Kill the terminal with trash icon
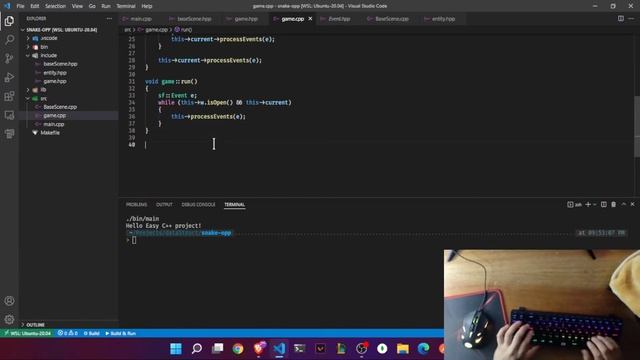This screenshot has height=360, width=640. tap(613, 204)
